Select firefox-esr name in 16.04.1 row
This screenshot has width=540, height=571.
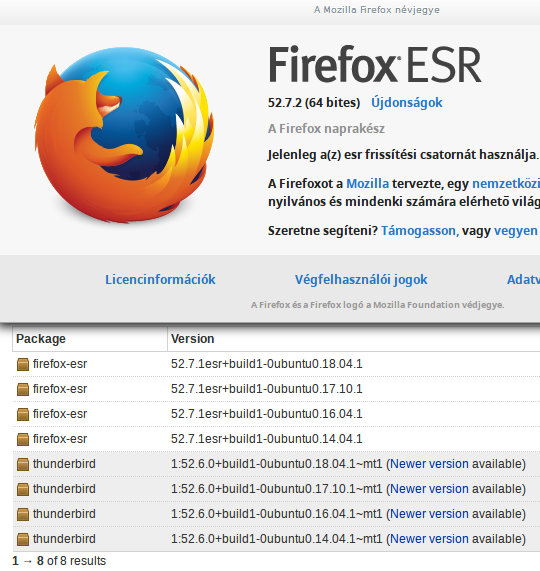pyautogui.click(x=60, y=414)
